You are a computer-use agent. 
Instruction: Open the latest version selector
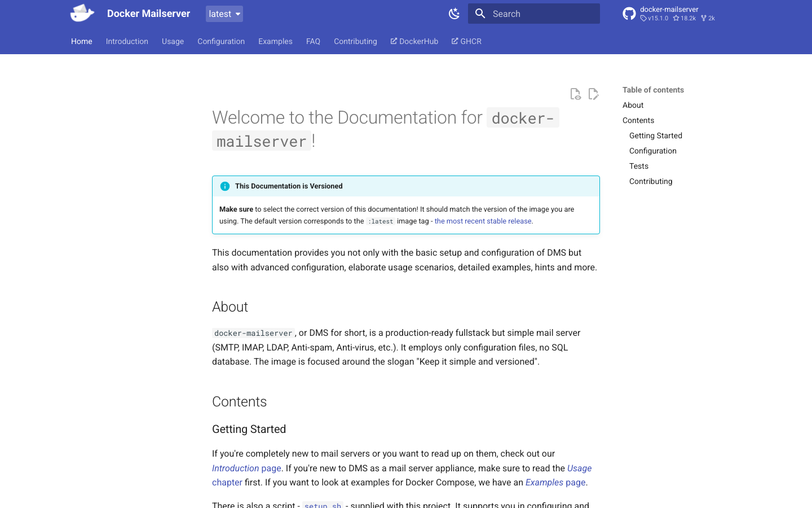[x=224, y=13]
